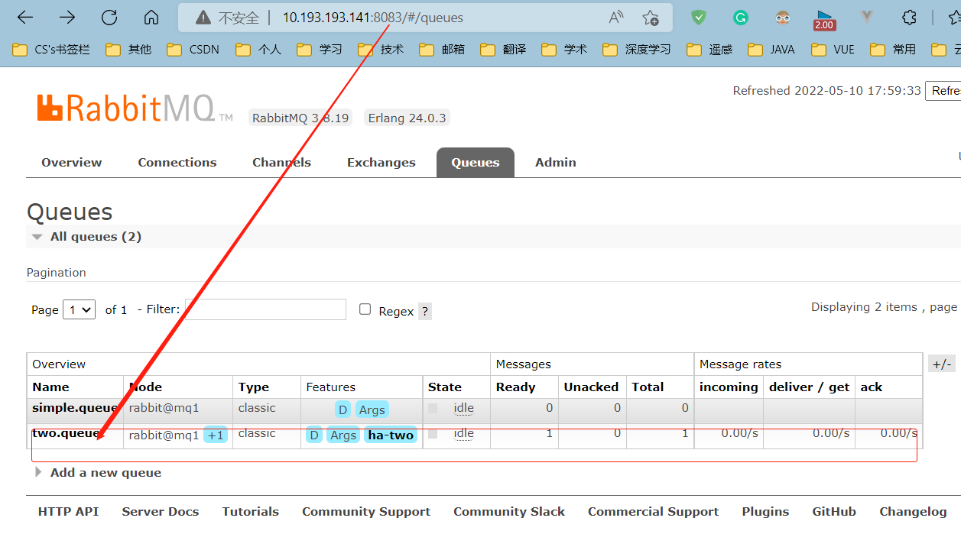This screenshot has height=560, width=961.
Task: Open the Commercial Support footer link
Action: (x=653, y=512)
